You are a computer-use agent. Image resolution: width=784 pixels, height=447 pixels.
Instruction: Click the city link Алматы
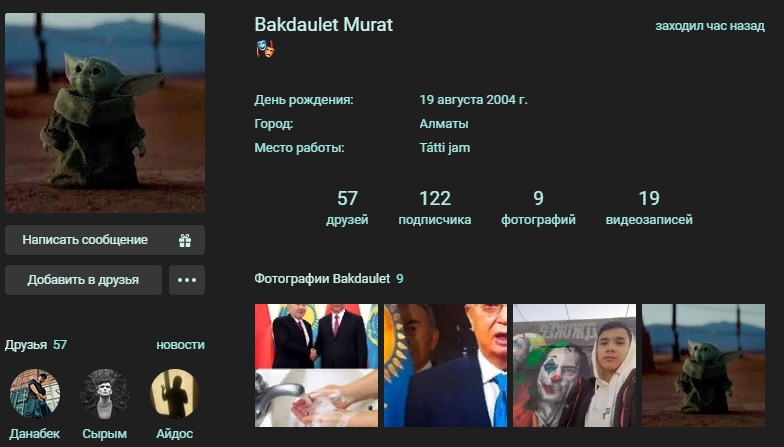coord(444,124)
